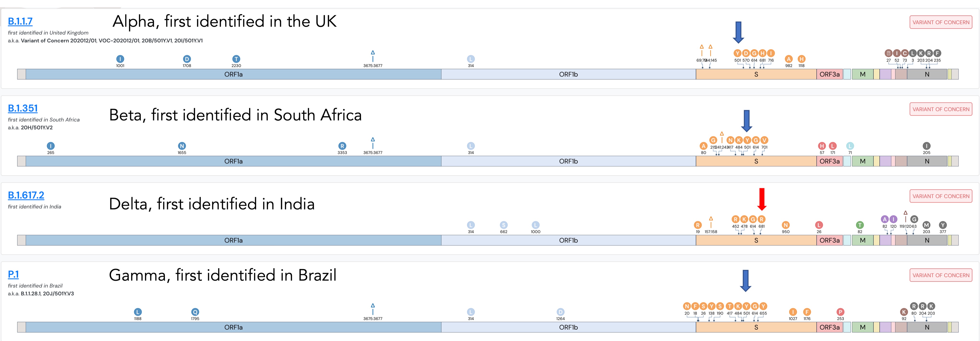Click the Q mutation marker at position 1795
980x341 pixels.
(x=195, y=312)
